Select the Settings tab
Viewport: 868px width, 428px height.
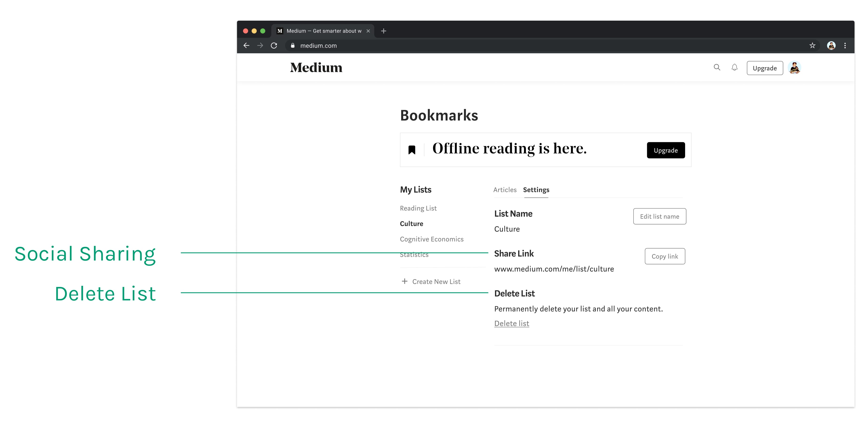click(536, 190)
